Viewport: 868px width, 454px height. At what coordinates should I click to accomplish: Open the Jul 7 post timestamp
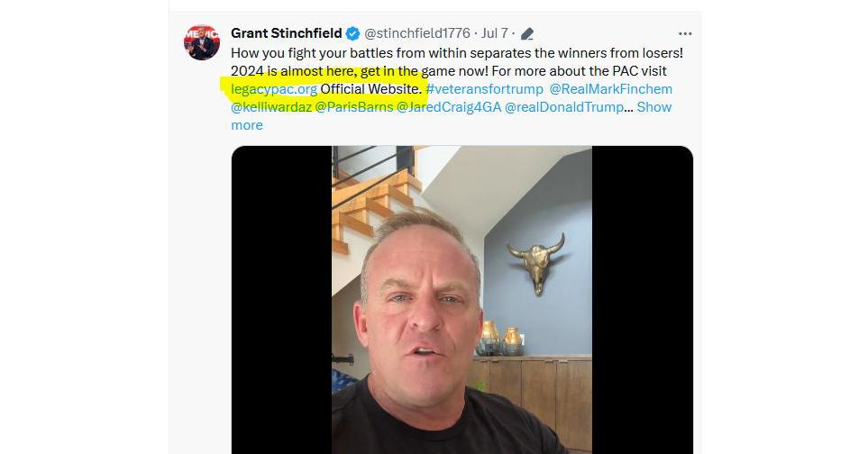[x=494, y=33]
